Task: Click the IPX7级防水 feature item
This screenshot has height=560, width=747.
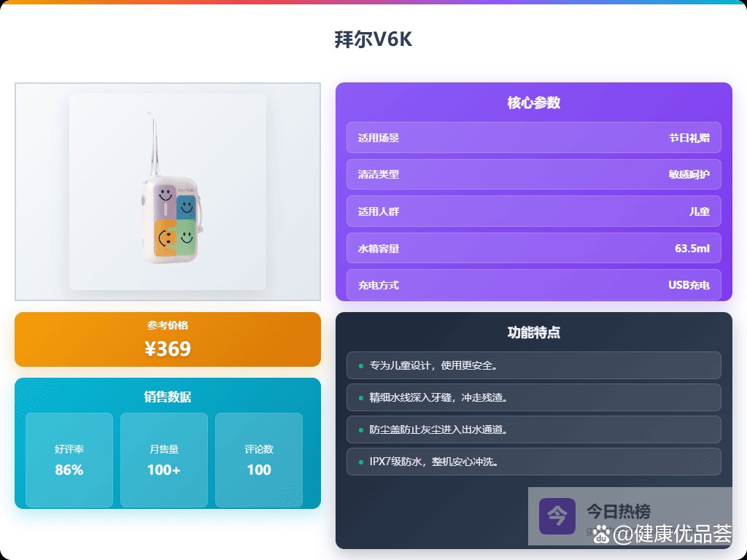Action: [533, 462]
